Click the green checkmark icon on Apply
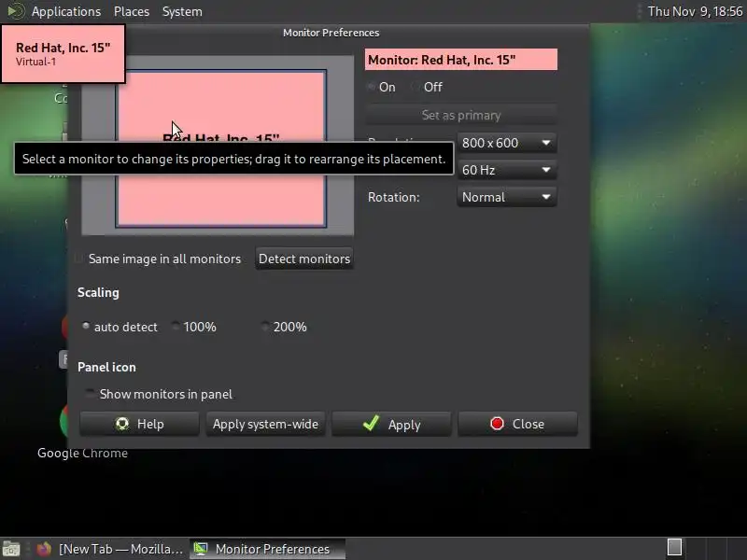Screen dimensions: 747x560 [371, 423]
